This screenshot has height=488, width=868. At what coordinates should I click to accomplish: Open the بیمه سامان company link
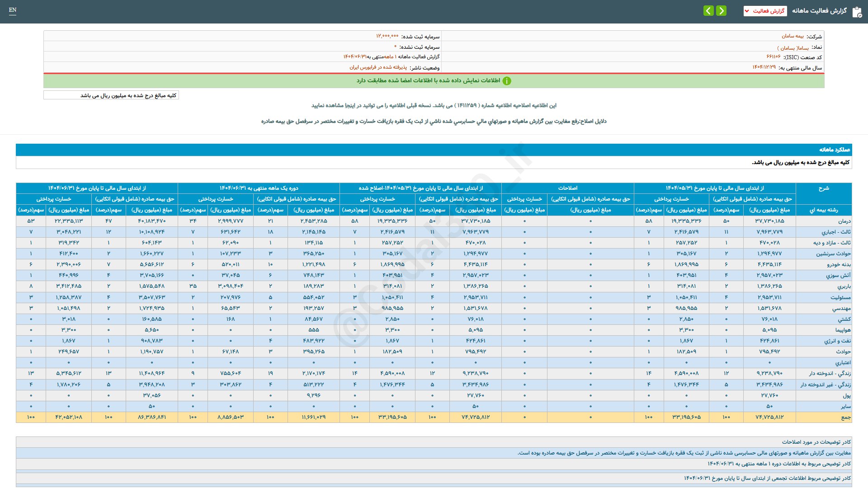[793, 36]
